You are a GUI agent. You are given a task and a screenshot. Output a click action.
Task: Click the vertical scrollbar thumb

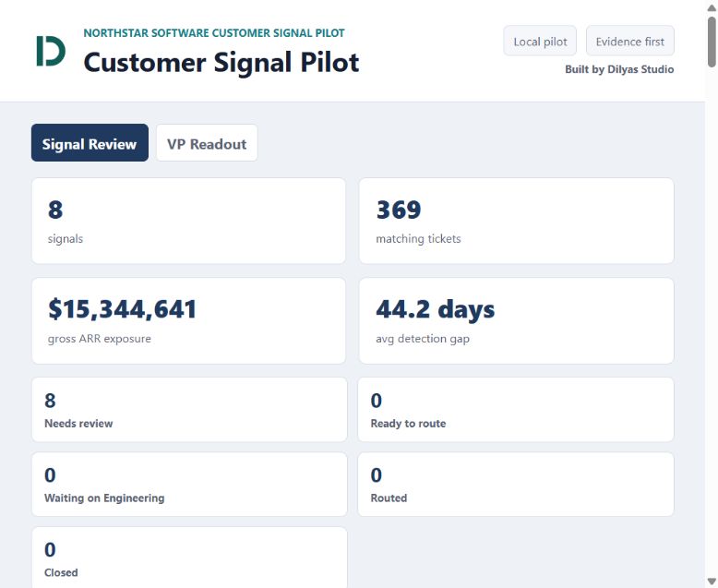click(712, 42)
